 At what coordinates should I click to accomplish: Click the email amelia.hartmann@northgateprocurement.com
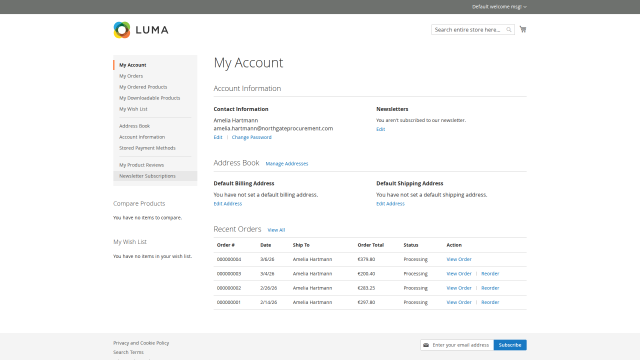273,128
